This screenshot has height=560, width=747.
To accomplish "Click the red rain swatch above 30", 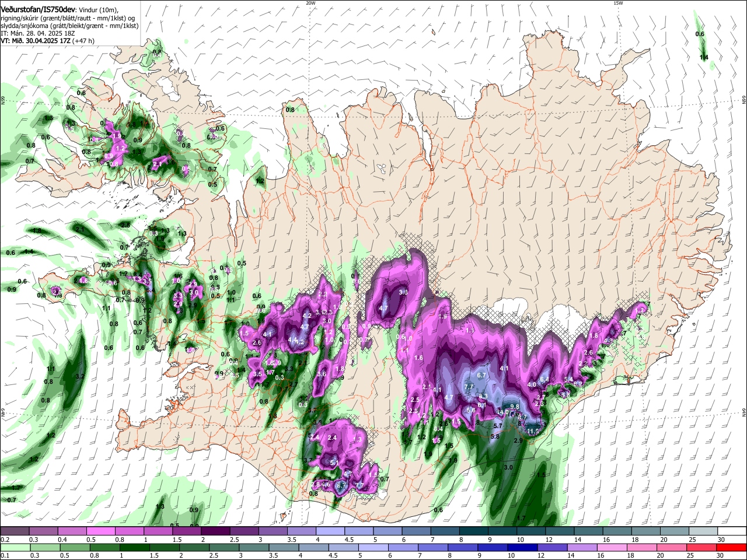I will click(732, 547).
